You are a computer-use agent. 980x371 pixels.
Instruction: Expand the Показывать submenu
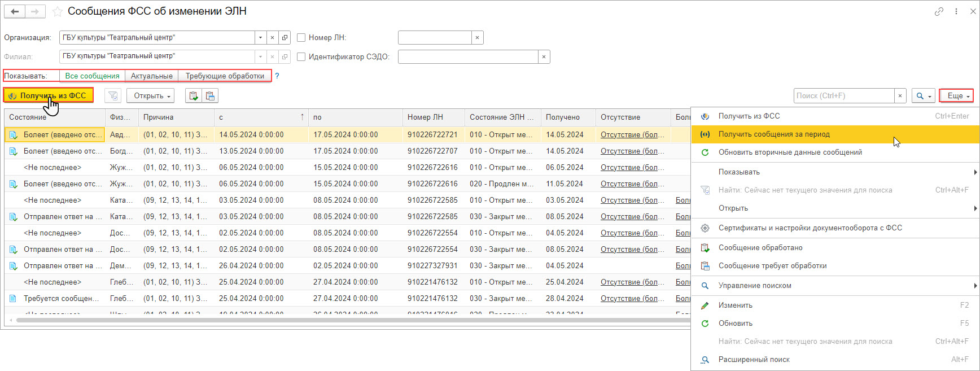pyautogui.click(x=835, y=172)
